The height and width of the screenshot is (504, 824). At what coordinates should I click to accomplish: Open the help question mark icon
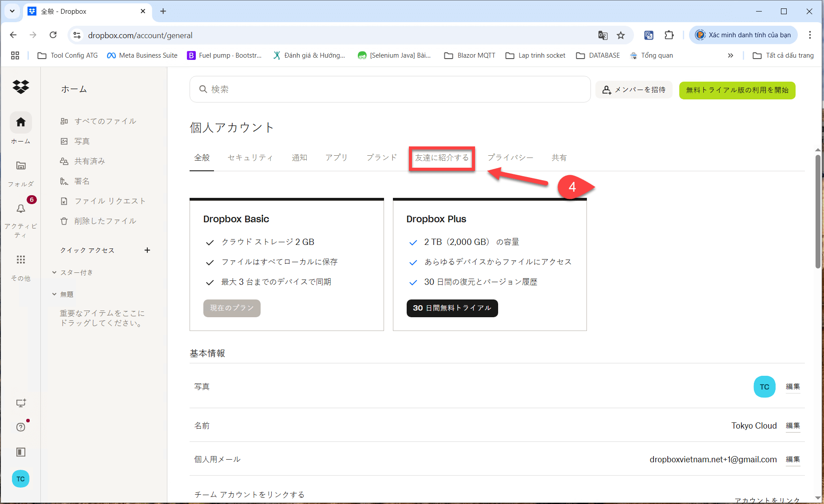point(20,427)
